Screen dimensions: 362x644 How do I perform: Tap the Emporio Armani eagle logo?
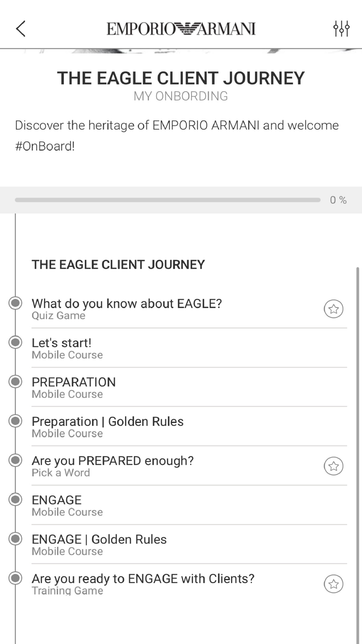(181, 29)
